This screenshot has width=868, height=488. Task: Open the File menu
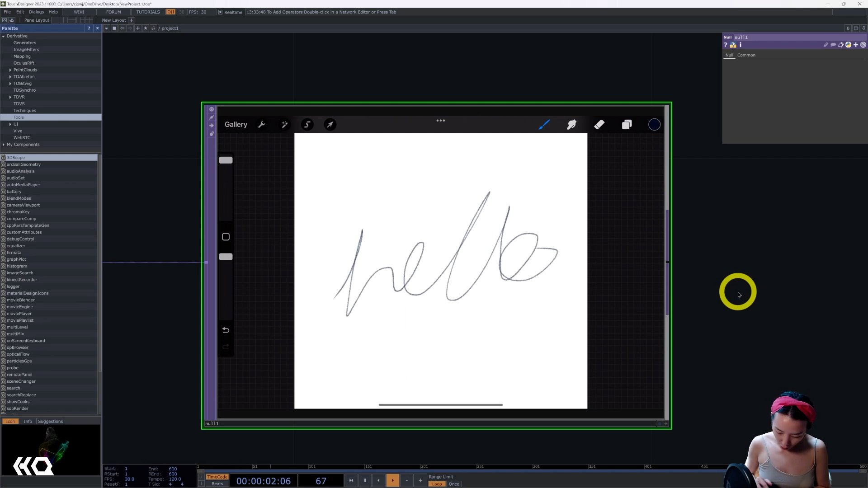[x=7, y=12]
